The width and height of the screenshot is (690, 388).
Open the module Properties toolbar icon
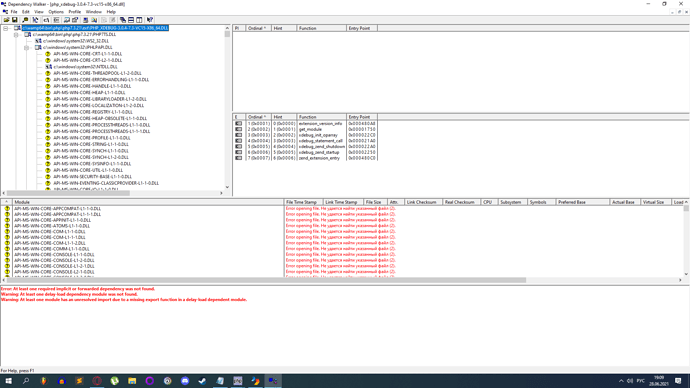pos(75,20)
